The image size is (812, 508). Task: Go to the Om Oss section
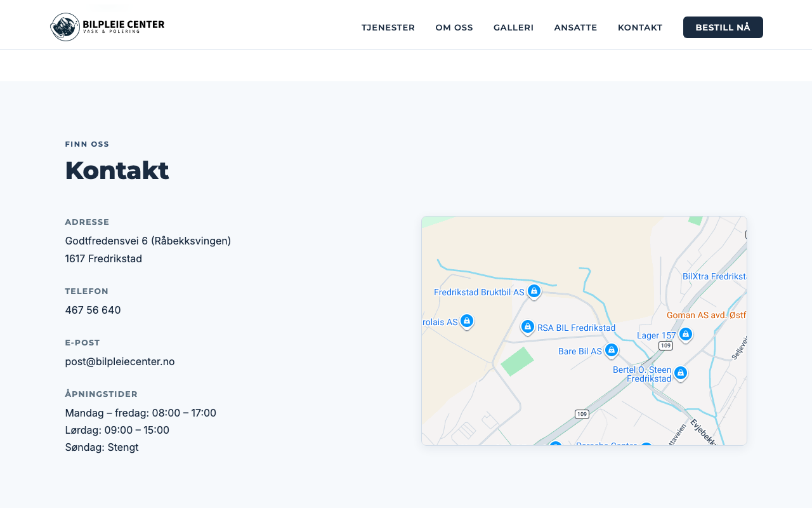[x=454, y=27]
